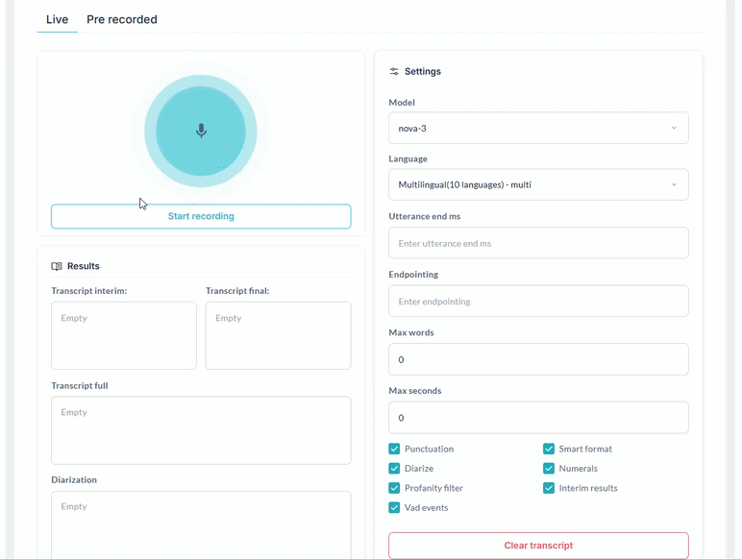
Task: Turn off the Profanity filter checkbox
Action: pyautogui.click(x=394, y=488)
